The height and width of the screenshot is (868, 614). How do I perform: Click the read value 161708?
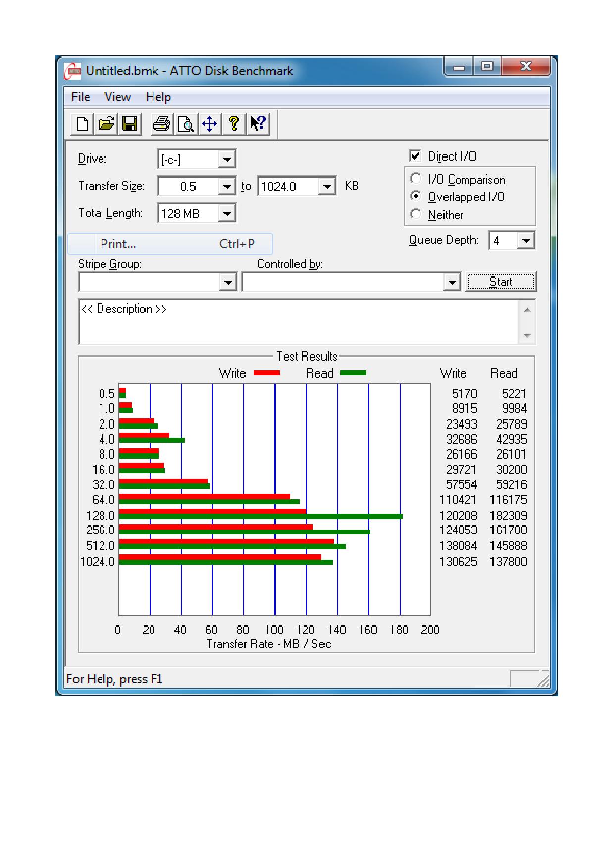[508, 530]
